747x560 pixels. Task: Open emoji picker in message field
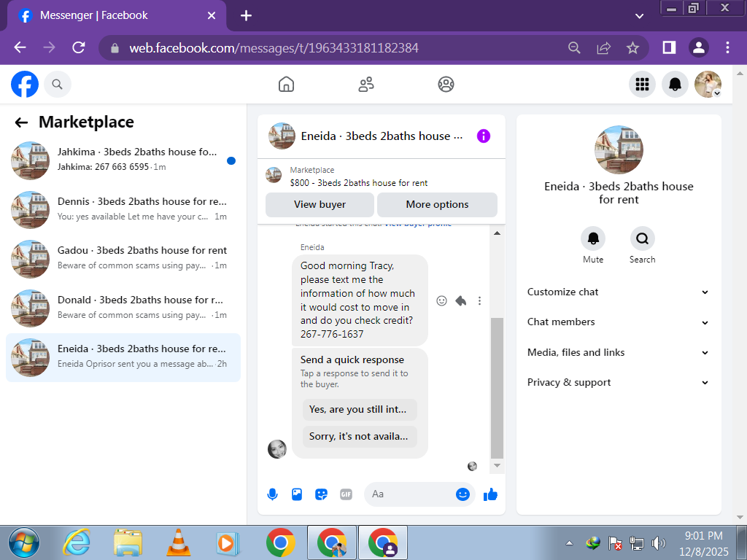[x=462, y=494]
